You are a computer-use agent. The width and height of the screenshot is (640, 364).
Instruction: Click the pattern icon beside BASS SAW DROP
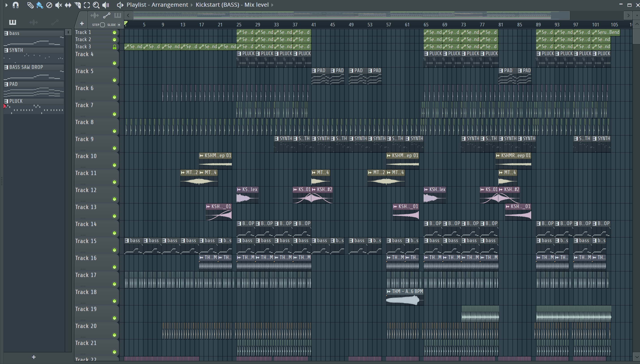[x=6, y=67]
